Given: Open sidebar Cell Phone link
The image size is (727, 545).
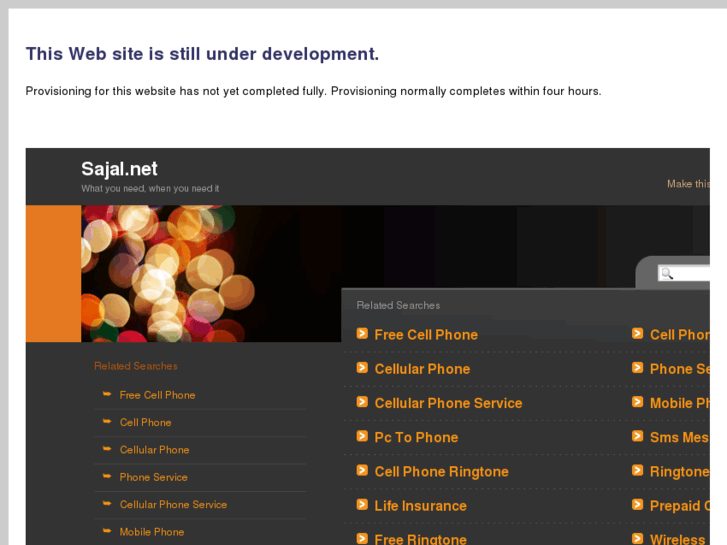Looking at the screenshot, I should coord(146,423).
